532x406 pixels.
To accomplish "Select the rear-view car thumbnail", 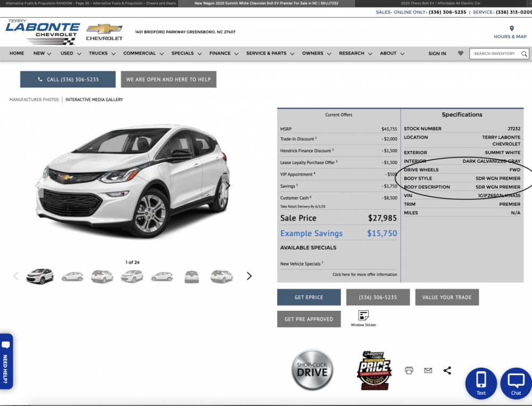I will tap(192, 276).
